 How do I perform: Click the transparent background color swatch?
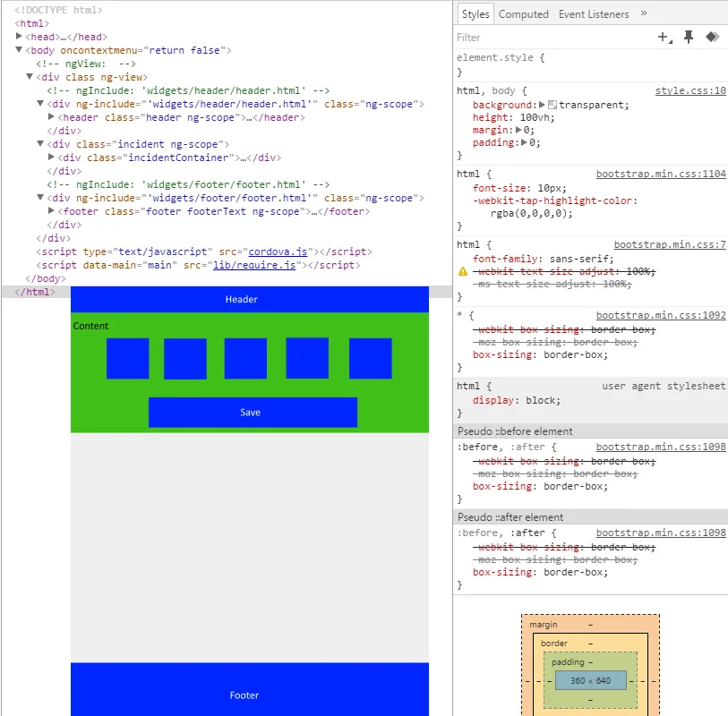point(552,105)
